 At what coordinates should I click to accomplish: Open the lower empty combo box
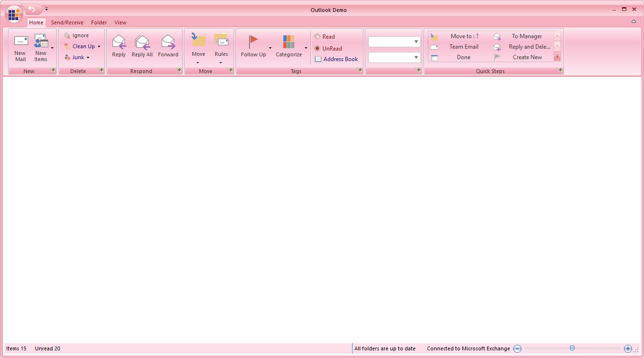[394, 57]
